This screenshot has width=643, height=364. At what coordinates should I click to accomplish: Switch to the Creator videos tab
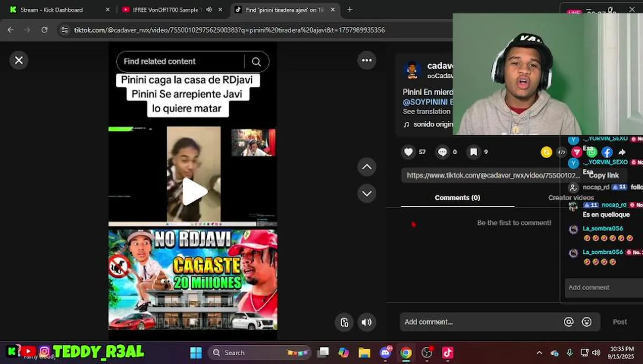pyautogui.click(x=571, y=198)
